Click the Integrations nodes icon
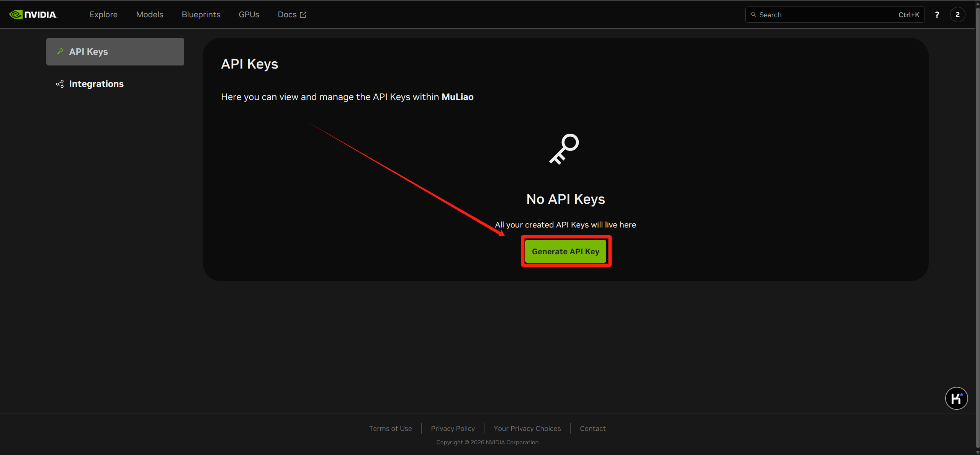Viewport: 980px width, 455px height. click(x=60, y=84)
